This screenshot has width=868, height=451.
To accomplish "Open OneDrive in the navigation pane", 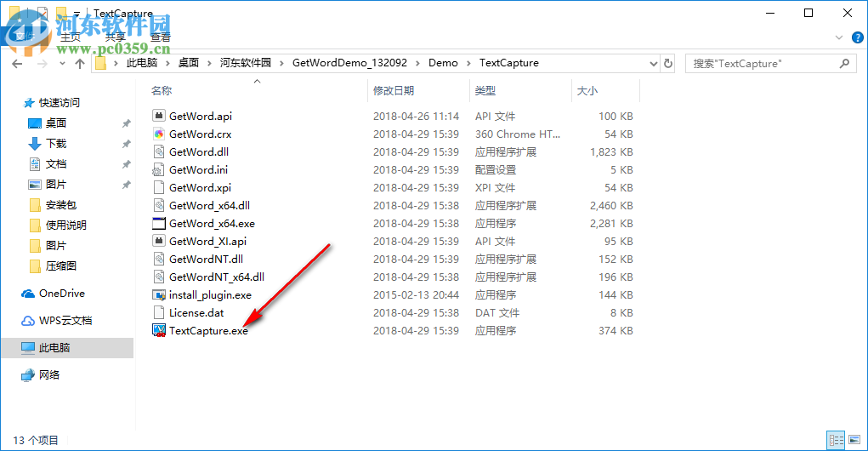I will [x=61, y=293].
